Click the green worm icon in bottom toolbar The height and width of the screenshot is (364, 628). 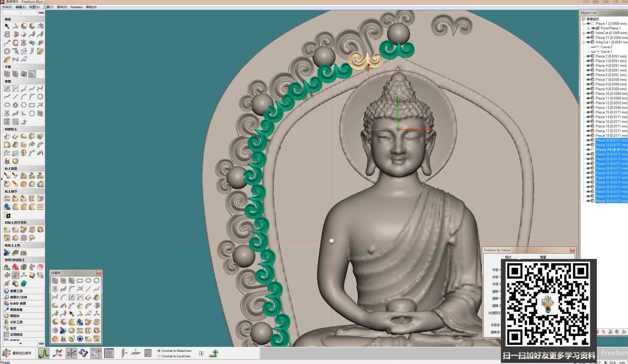coord(43,353)
